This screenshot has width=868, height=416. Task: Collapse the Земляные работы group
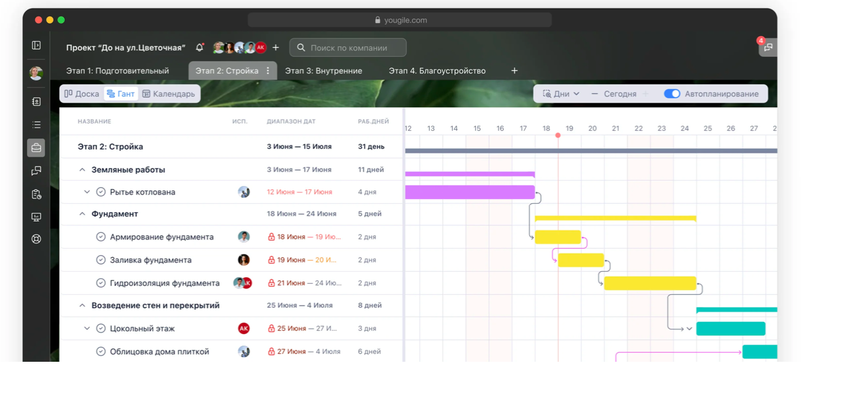(x=82, y=170)
